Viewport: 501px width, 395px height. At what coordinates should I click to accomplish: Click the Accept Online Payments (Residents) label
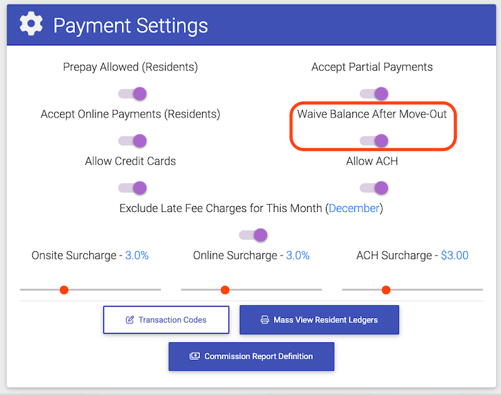[x=130, y=114]
